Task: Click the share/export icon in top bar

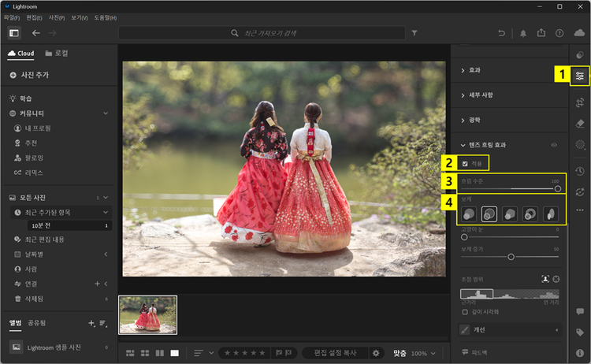Action: tap(541, 33)
